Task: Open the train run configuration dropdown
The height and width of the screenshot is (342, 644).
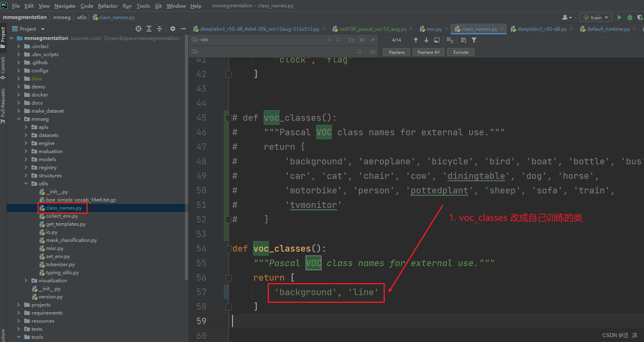Action: pos(596,17)
